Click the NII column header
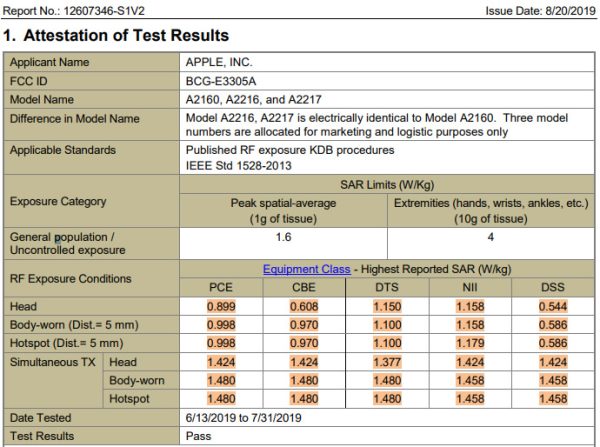Screen dimensions: 600x447 click(470, 288)
